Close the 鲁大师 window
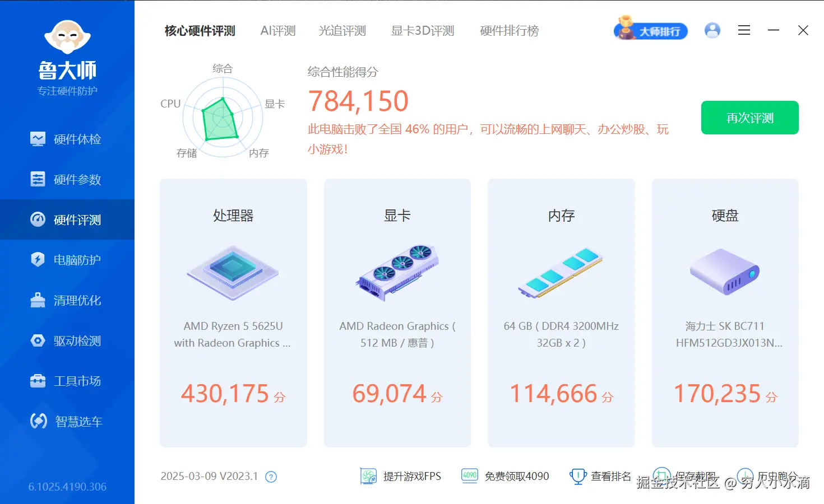Viewport: 824px width, 504px height. (803, 30)
